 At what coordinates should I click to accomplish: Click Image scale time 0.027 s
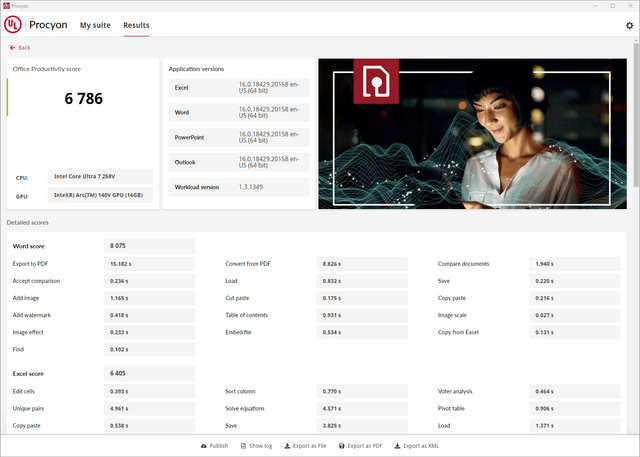[x=575, y=315]
